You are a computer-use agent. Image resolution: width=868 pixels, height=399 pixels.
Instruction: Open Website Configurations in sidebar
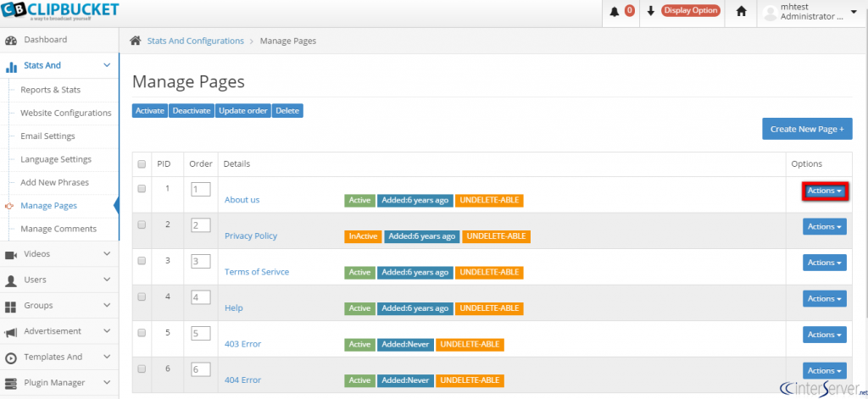pos(66,113)
